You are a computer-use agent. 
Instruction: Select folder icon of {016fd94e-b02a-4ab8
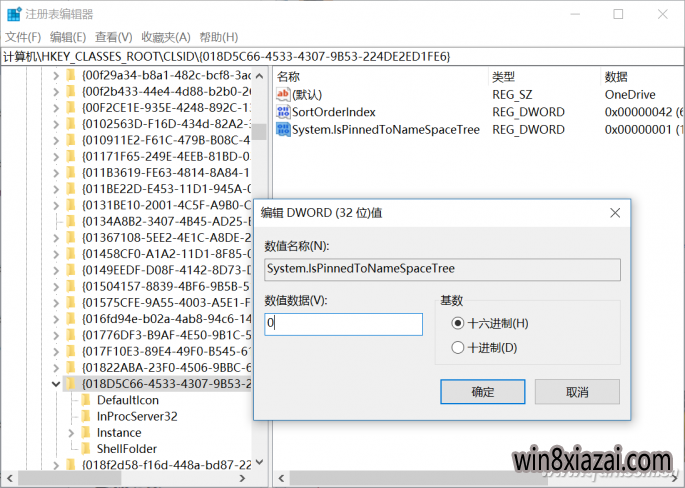[x=71, y=318]
